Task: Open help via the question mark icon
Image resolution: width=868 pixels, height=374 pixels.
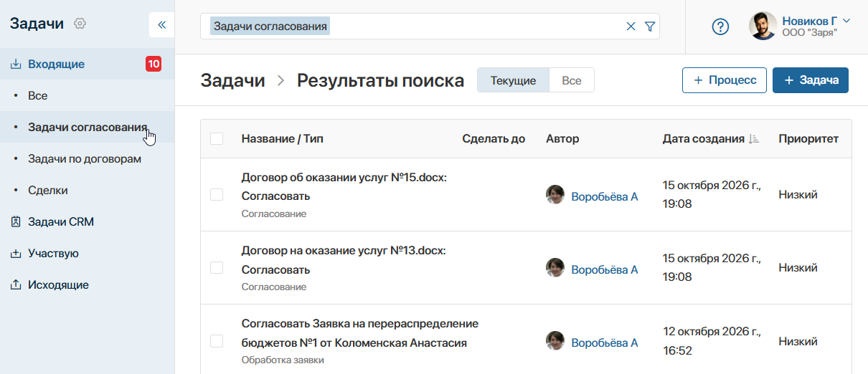Action: pyautogui.click(x=720, y=27)
